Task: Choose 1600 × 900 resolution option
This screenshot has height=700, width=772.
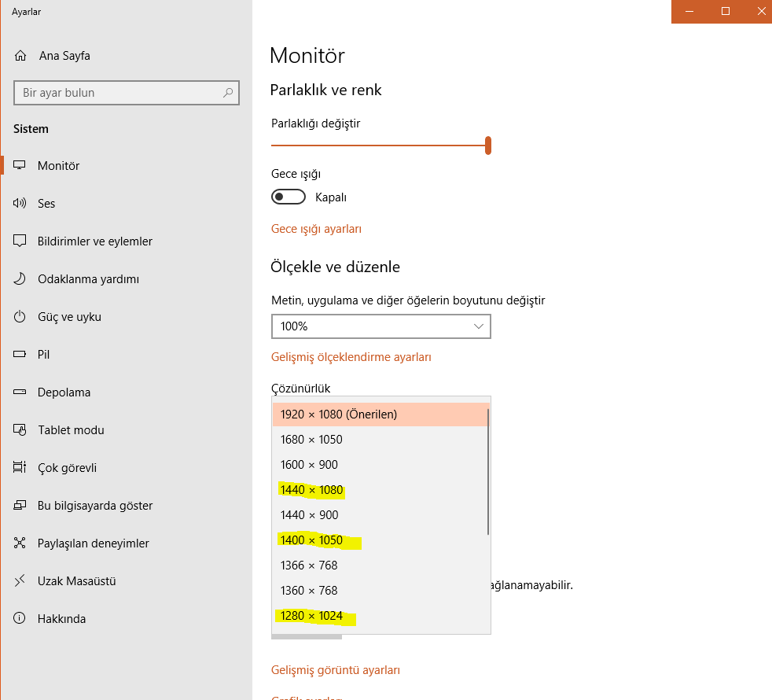Action: click(x=380, y=465)
